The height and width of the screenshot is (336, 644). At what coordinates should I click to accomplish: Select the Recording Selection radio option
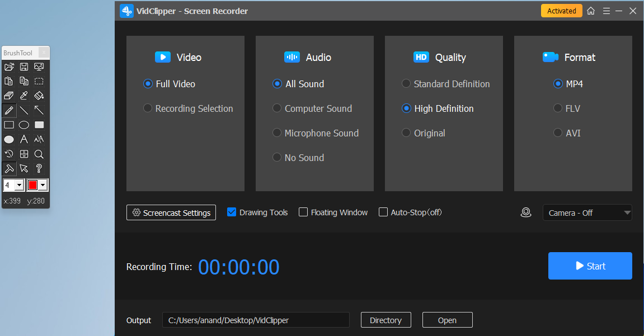coord(148,108)
